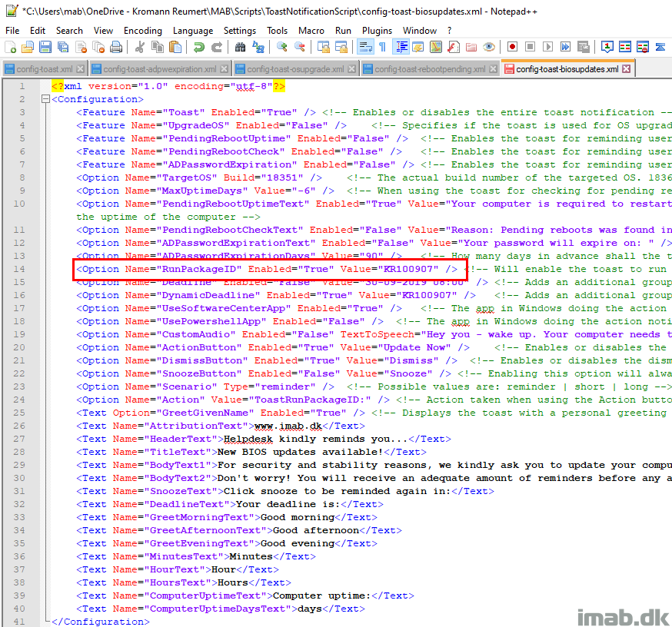The width and height of the screenshot is (672, 627).
Task: Stop macro recording button
Action: pos(531,47)
